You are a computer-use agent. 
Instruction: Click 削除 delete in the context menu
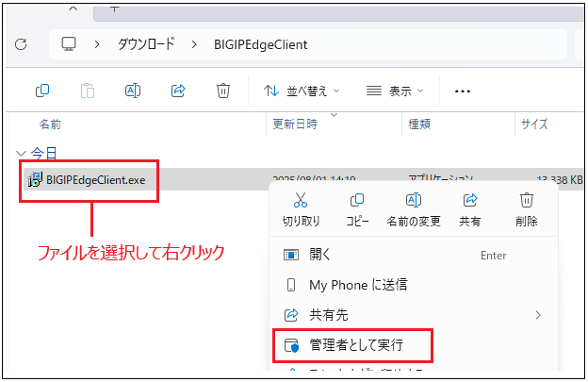coord(527,209)
